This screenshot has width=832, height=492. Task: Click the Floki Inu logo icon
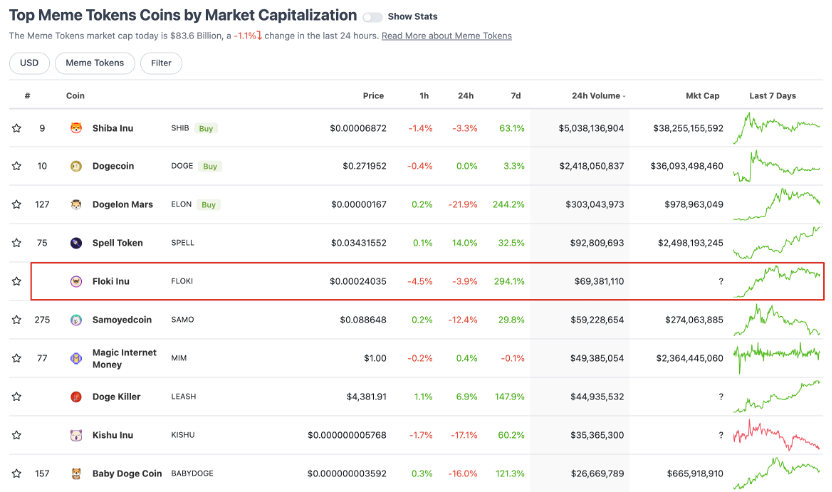pos(76,281)
